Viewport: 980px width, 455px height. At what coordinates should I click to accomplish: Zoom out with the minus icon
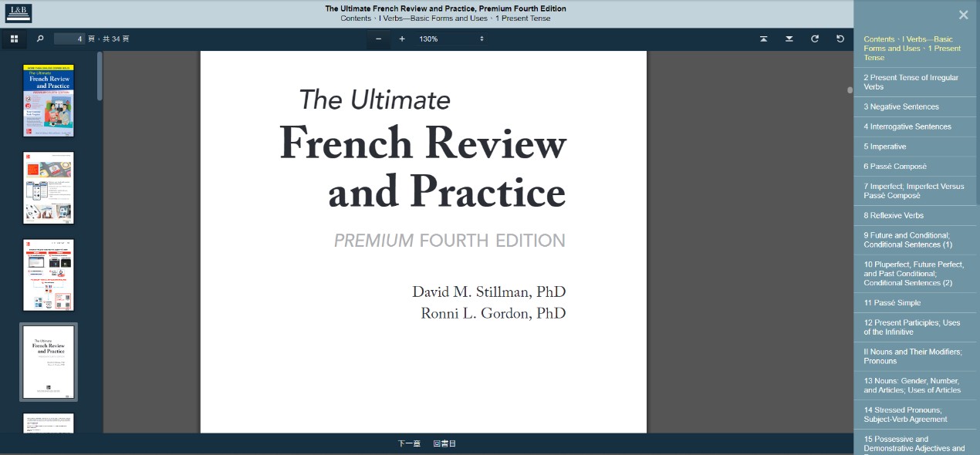[x=378, y=39]
